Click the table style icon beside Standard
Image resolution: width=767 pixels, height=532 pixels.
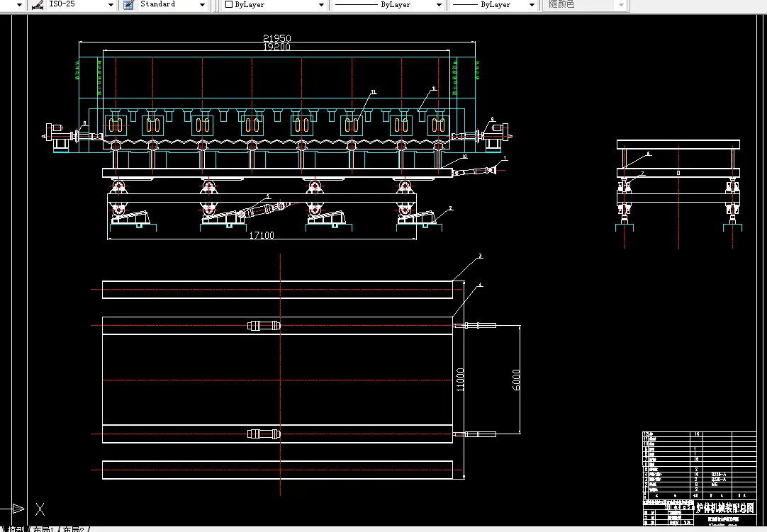(128, 4)
